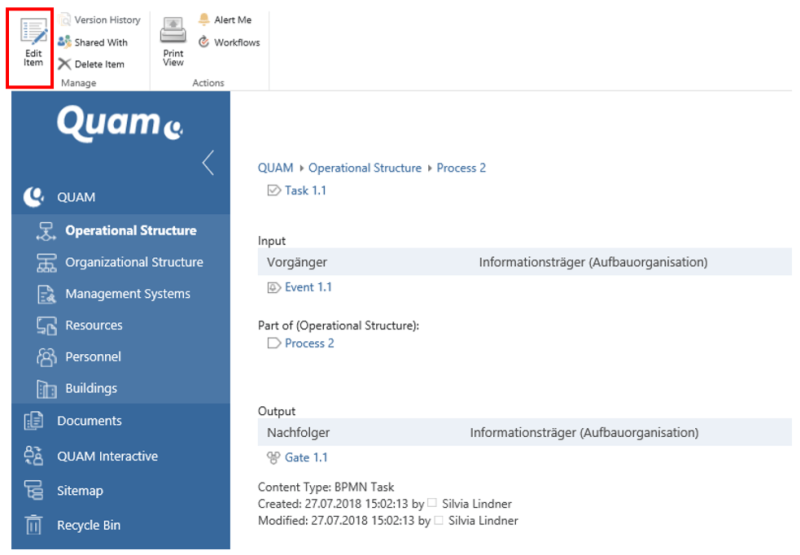Open the Documents navigation item
The height and width of the screenshot is (555, 800).
click(x=89, y=421)
